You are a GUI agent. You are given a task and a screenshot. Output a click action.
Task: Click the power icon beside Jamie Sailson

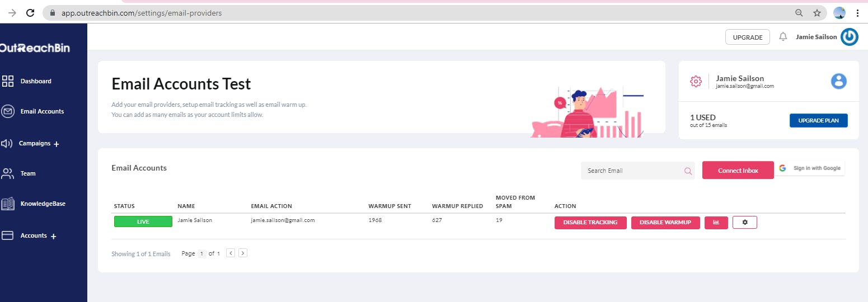[x=849, y=37]
